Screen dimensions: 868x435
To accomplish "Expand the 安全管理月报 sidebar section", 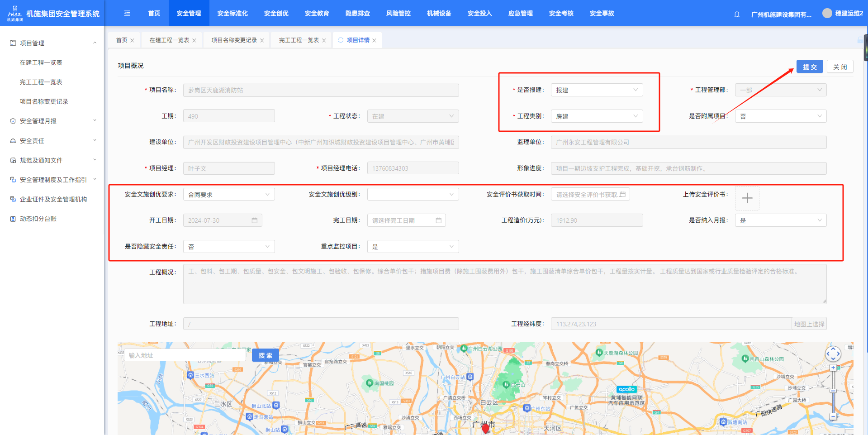I will coord(53,121).
